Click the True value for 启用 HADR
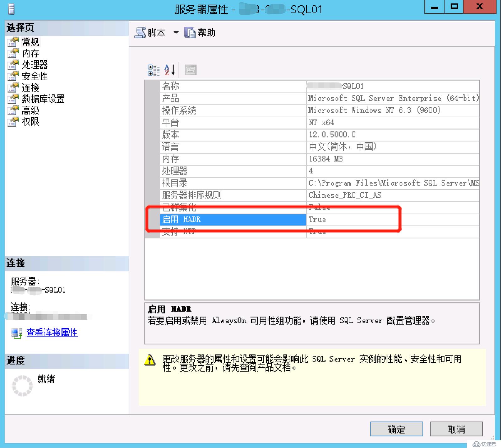The height and width of the screenshot is (448, 501). tap(317, 220)
